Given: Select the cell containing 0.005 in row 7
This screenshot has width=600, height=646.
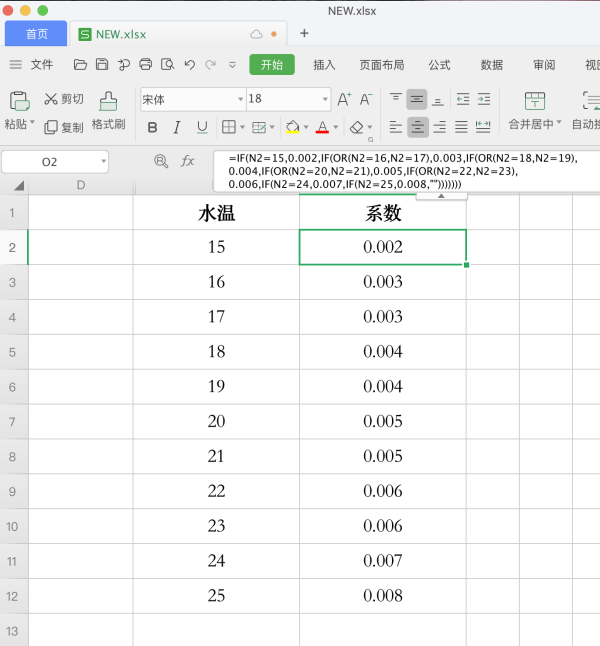Looking at the screenshot, I should click(x=382, y=421).
